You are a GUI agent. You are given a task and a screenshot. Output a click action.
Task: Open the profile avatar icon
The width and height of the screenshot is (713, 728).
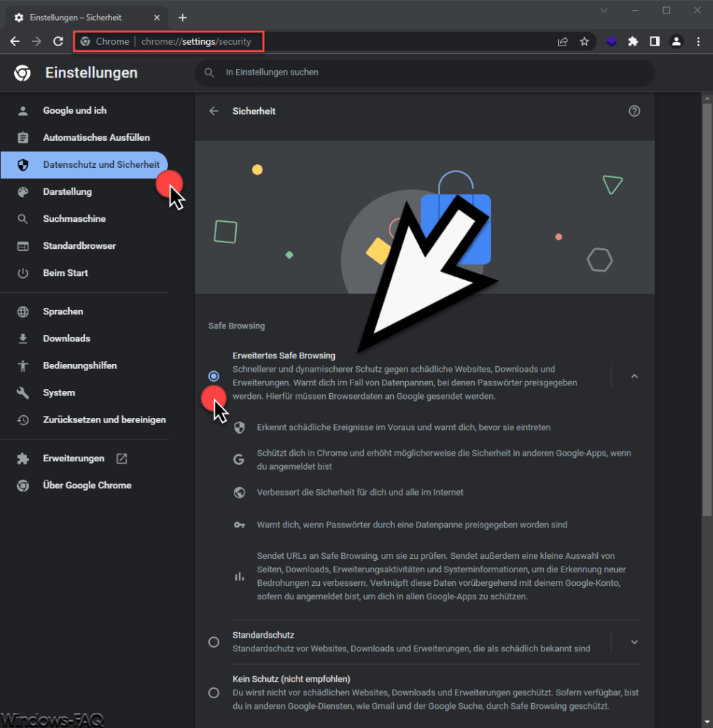click(676, 42)
